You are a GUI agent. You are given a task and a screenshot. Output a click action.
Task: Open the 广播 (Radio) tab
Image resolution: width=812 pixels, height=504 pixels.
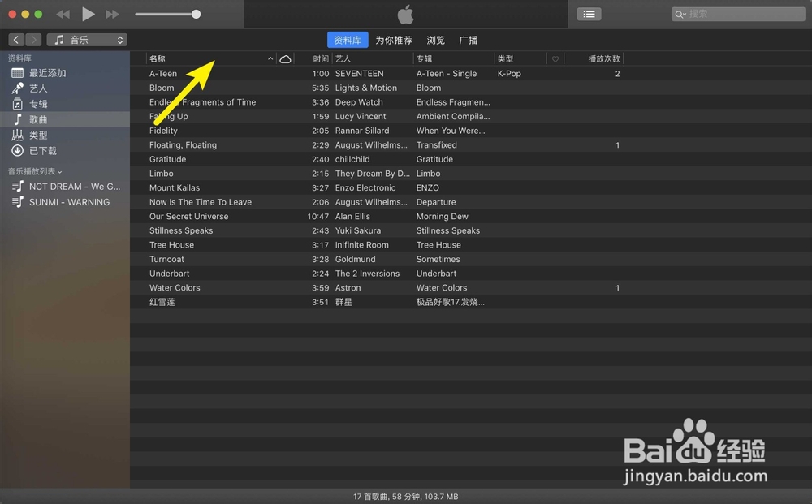tap(469, 39)
